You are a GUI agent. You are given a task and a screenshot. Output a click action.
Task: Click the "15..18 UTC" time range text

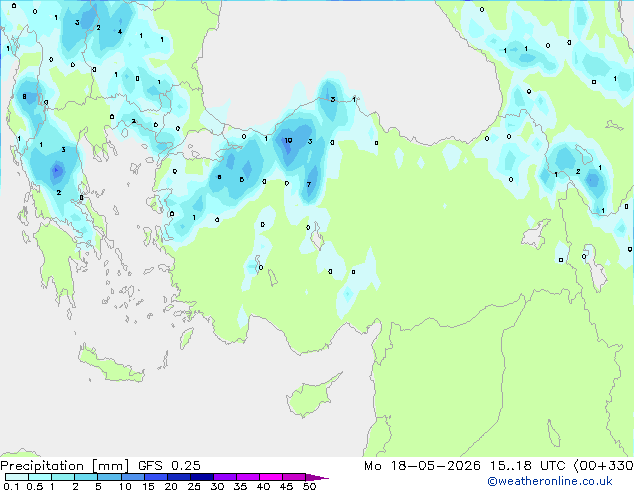(527, 466)
